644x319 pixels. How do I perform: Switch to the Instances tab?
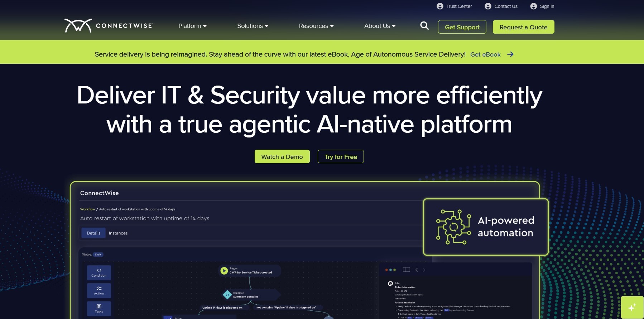pyautogui.click(x=118, y=233)
